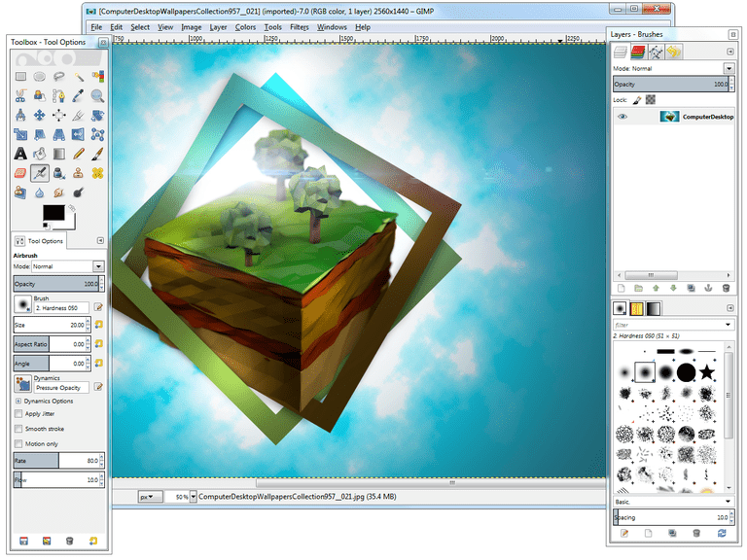Viewport: 747px width, 560px height.
Task: Select the Rotate tool
Action: [97, 116]
